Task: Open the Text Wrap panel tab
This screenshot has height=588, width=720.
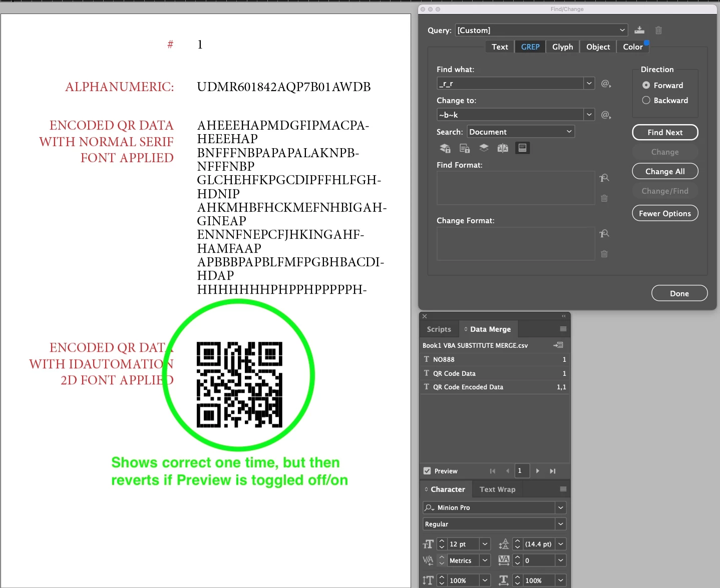Action: (x=497, y=489)
